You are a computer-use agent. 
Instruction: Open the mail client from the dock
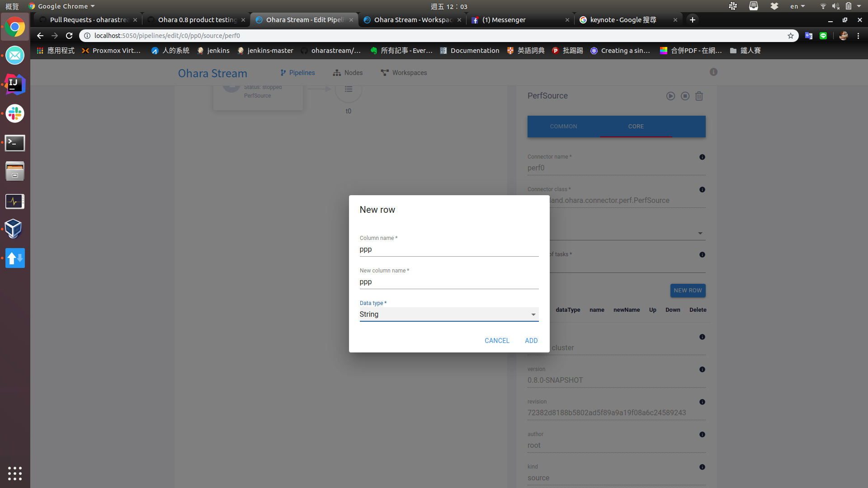(15, 56)
